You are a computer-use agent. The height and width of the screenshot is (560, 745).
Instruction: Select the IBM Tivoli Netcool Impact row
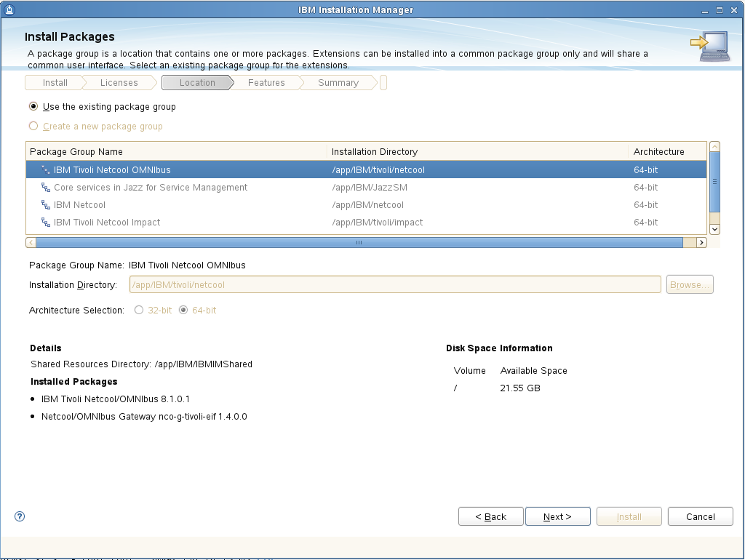click(x=367, y=223)
